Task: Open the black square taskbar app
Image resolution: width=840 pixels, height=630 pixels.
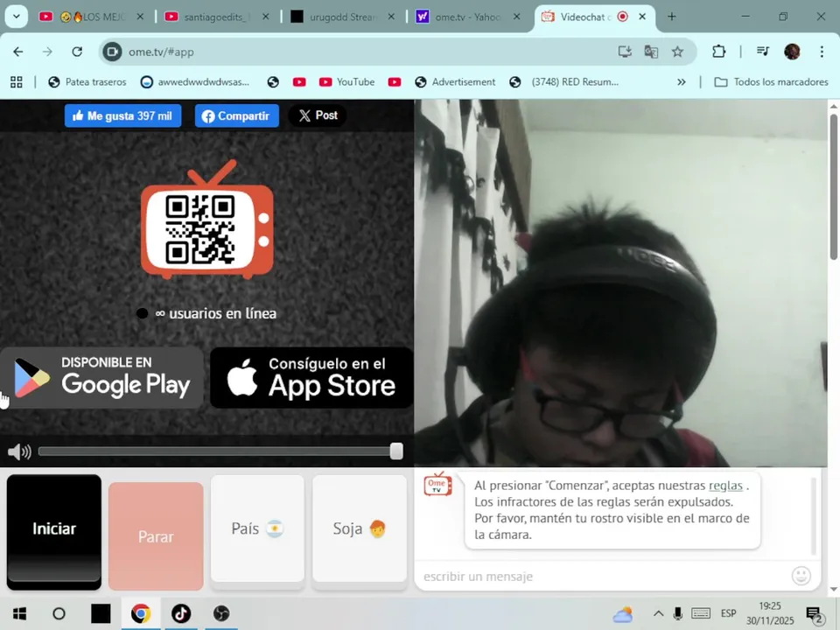Action: pos(100,613)
